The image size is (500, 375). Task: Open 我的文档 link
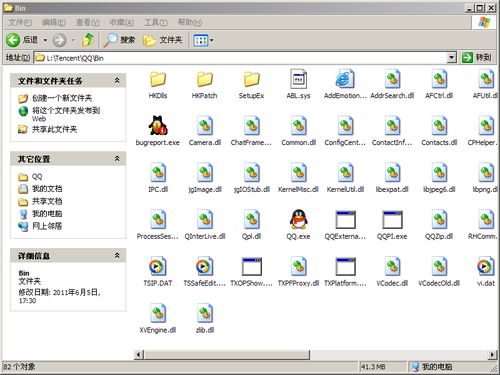(47, 189)
